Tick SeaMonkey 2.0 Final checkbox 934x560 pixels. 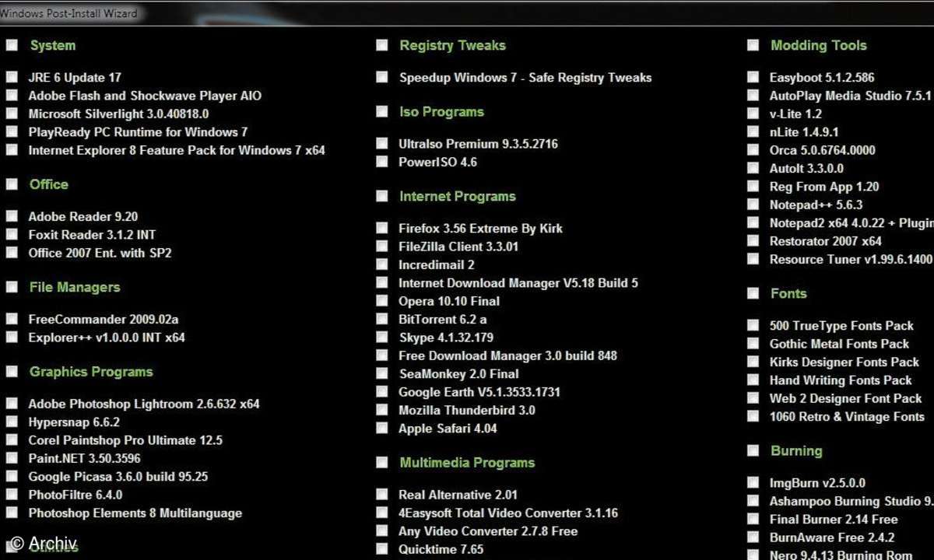(382, 373)
